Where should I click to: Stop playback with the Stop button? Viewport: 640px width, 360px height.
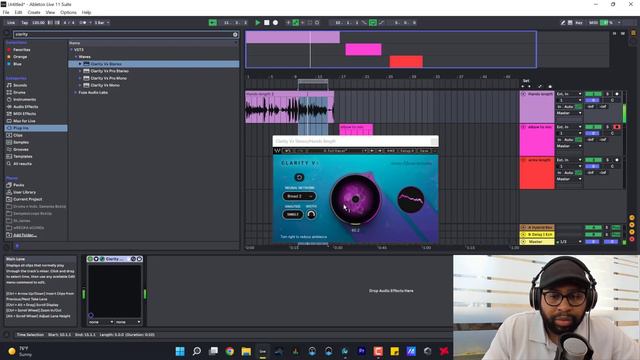267,22
